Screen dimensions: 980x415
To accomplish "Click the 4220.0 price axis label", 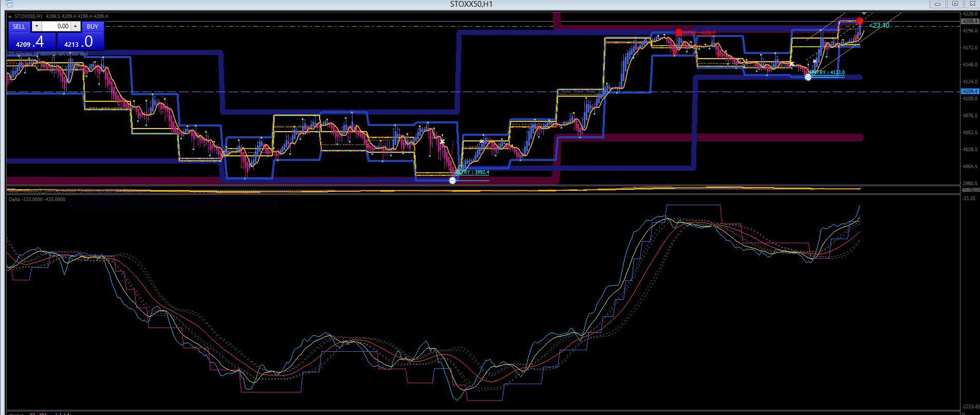I will (x=970, y=14).
